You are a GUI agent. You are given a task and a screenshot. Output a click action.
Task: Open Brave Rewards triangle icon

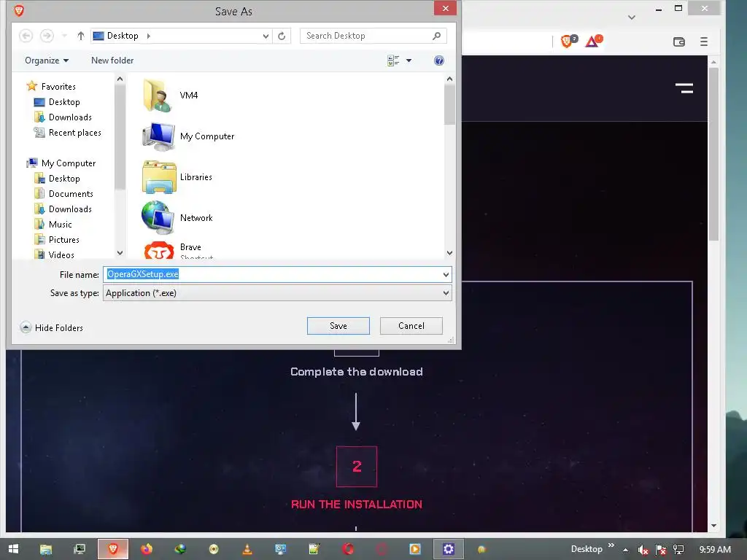click(x=593, y=42)
